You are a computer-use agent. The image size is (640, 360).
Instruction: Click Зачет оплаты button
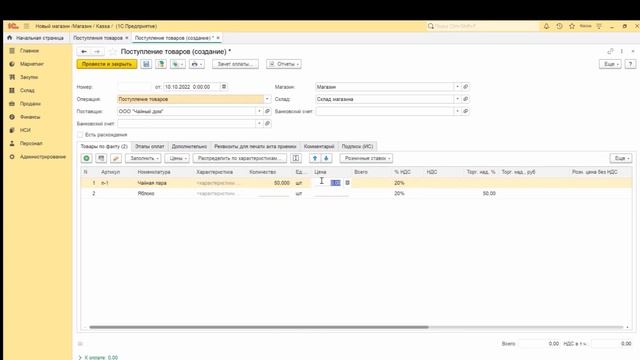point(235,64)
